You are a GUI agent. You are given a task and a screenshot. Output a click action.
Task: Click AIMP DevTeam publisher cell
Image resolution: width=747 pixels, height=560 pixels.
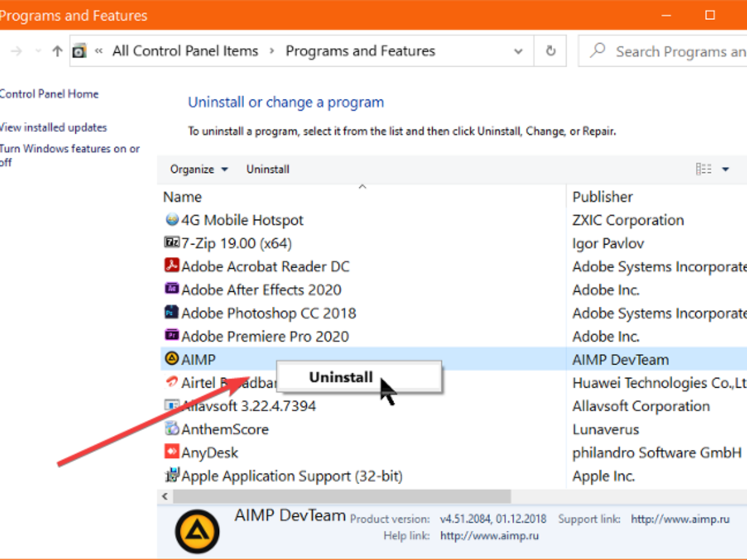click(621, 359)
